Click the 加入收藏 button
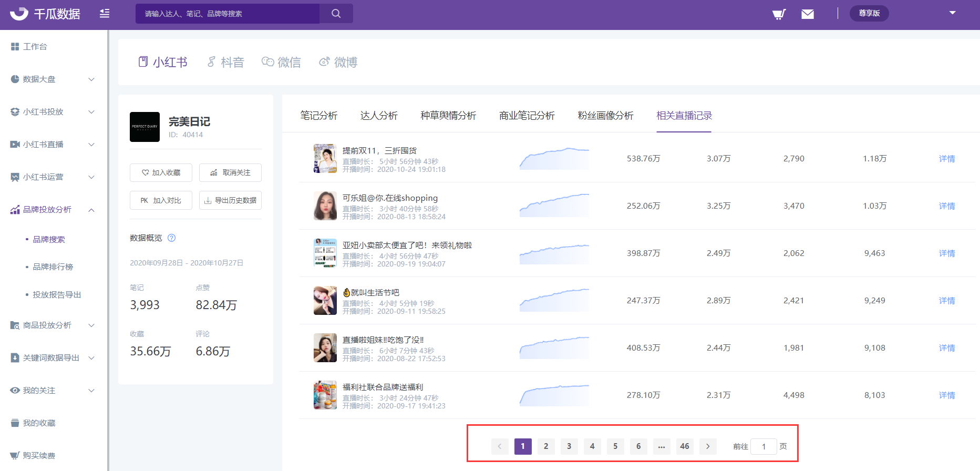Viewport: 980px width, 471px height. (x=161, y=172)
